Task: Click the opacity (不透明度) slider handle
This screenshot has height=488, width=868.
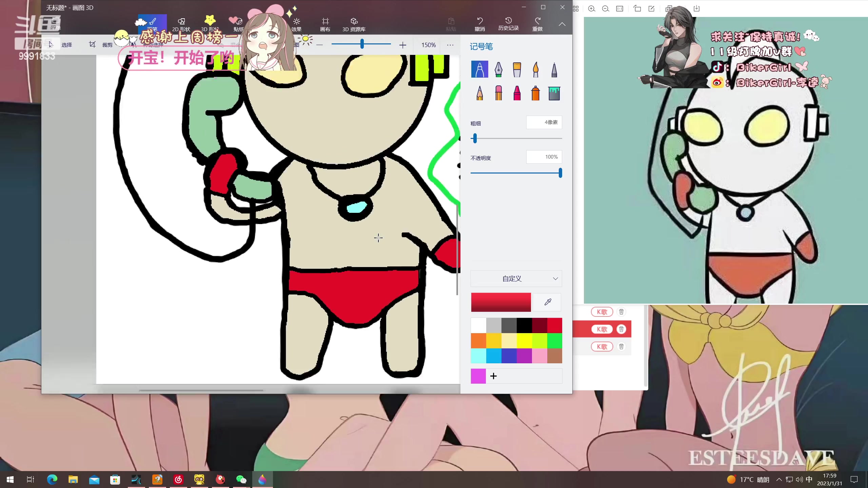Action: coord(560,173)
